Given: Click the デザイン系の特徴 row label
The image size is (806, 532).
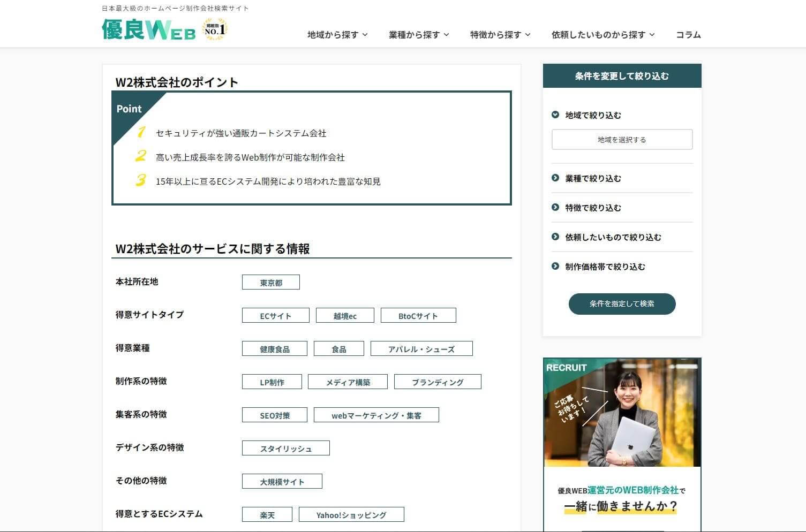Looking at the screenshot, I should point(149,447).
